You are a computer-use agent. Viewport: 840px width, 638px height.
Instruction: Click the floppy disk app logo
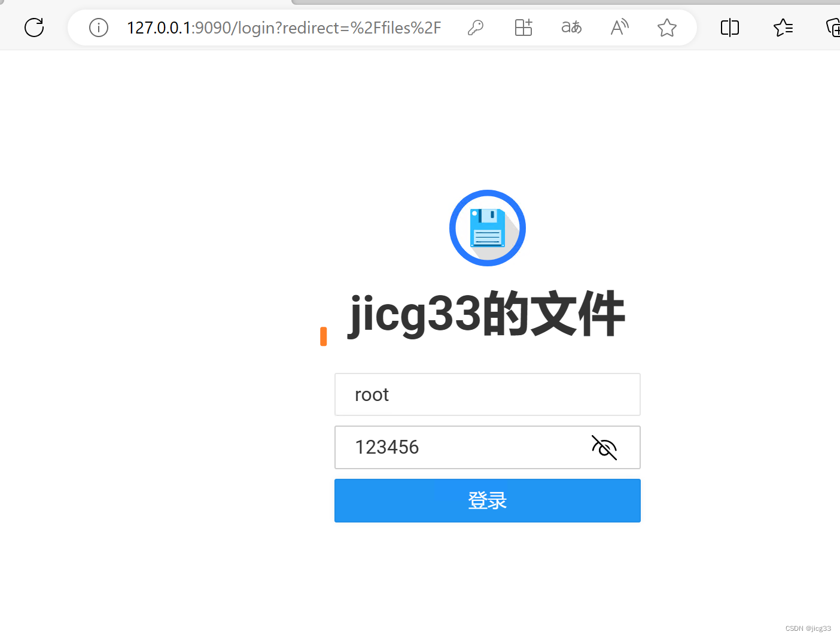[x=487, y=228]
